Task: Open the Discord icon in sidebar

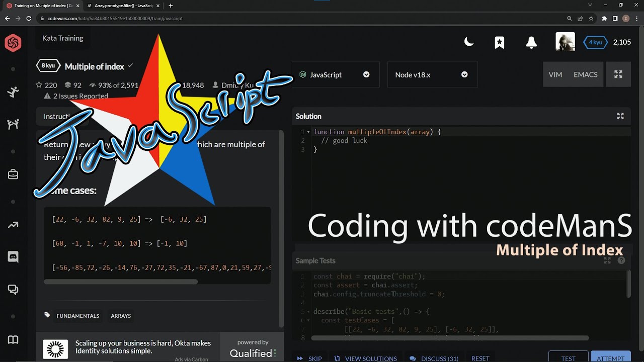Action: pyautogui.click(x=13, y=257)
